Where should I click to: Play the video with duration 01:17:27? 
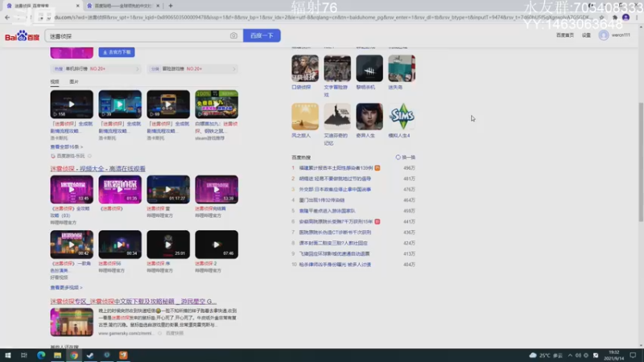[168, 189]
